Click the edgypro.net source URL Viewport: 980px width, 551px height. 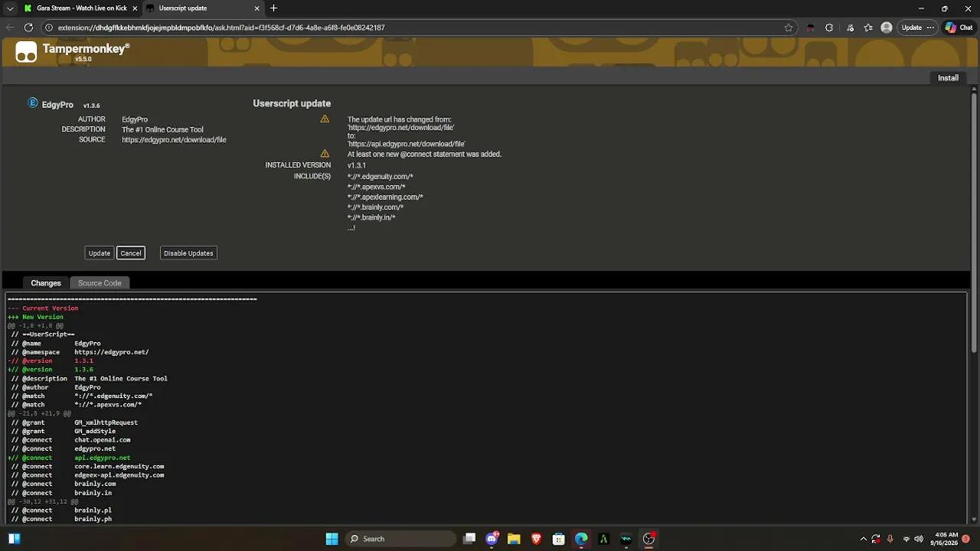pyautogui.click(x=174, y=140)
